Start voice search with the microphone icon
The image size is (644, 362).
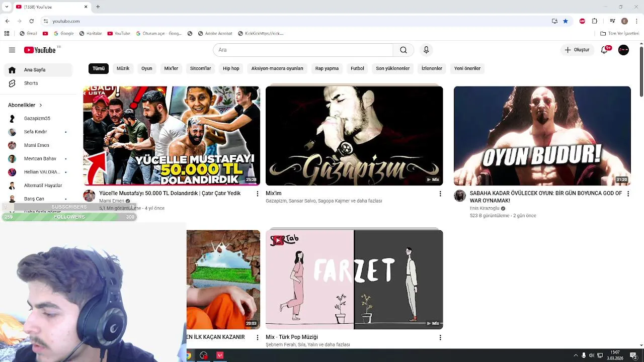(426, 50)
